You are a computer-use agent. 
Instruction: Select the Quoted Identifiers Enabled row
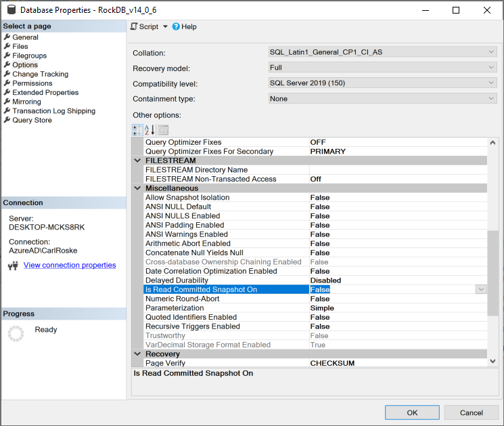(x=315, y=317)
